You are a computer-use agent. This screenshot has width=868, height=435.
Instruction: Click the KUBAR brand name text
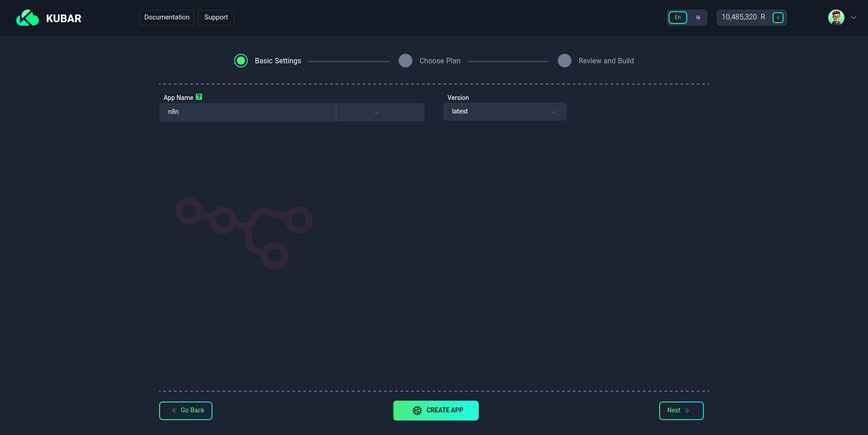coord(64,19)
